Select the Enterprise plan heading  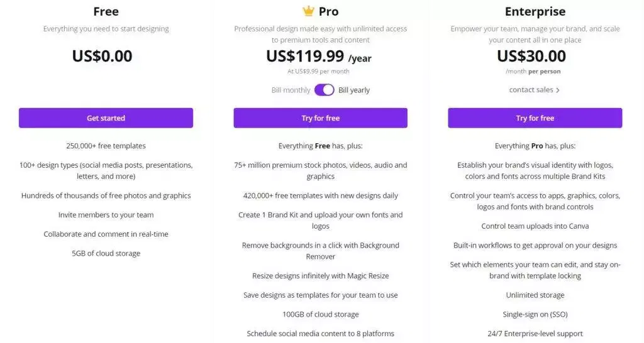pos(535,12)
